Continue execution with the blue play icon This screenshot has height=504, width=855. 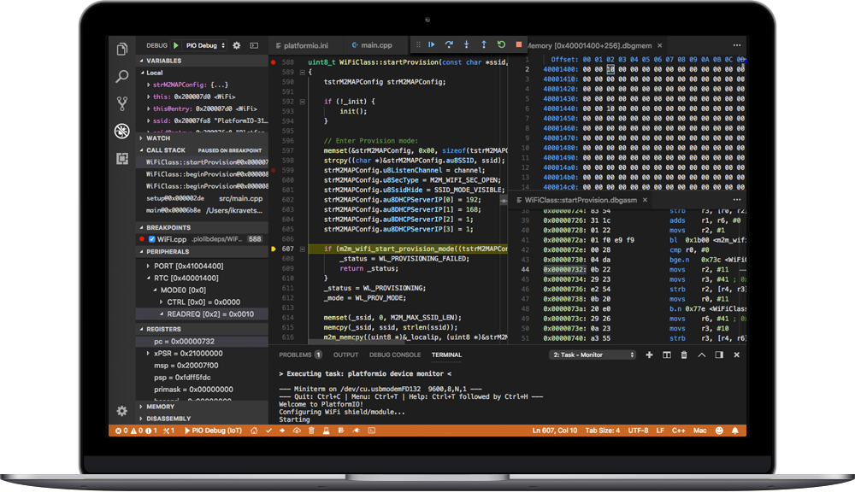433,44
